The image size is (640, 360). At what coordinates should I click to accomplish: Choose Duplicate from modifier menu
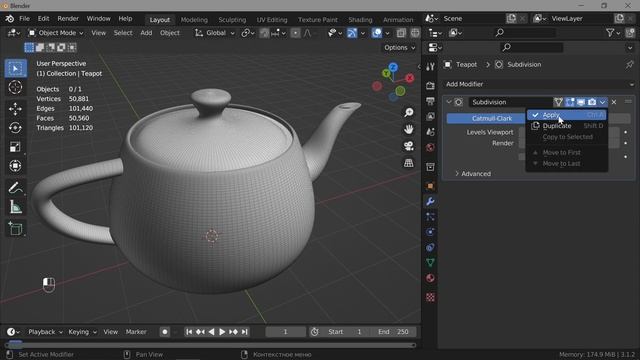567,126
